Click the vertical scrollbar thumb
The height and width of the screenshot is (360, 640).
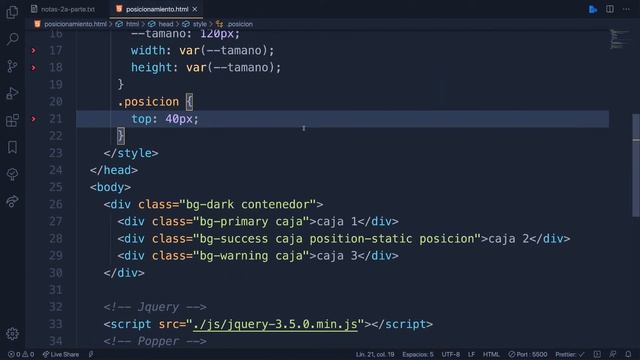[x=636, y=165]
